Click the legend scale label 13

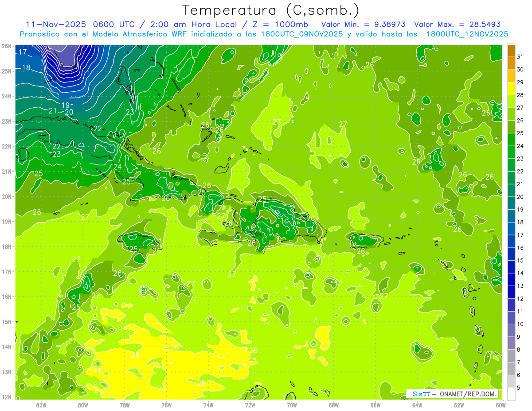(520, 286)
